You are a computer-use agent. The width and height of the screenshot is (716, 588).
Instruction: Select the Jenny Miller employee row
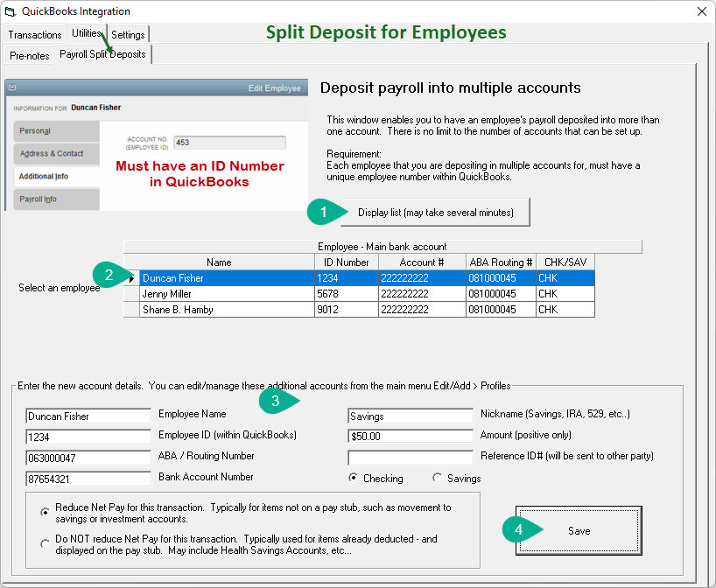click(359, 293)
